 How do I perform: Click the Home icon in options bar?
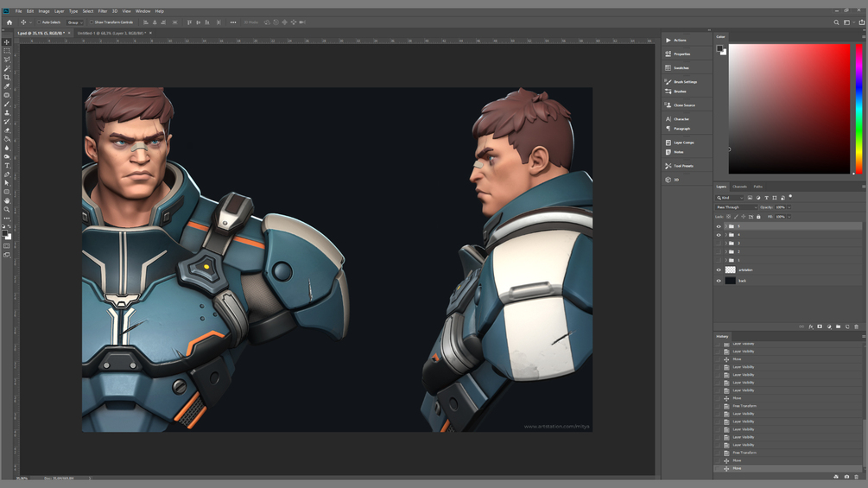(9, 22)
